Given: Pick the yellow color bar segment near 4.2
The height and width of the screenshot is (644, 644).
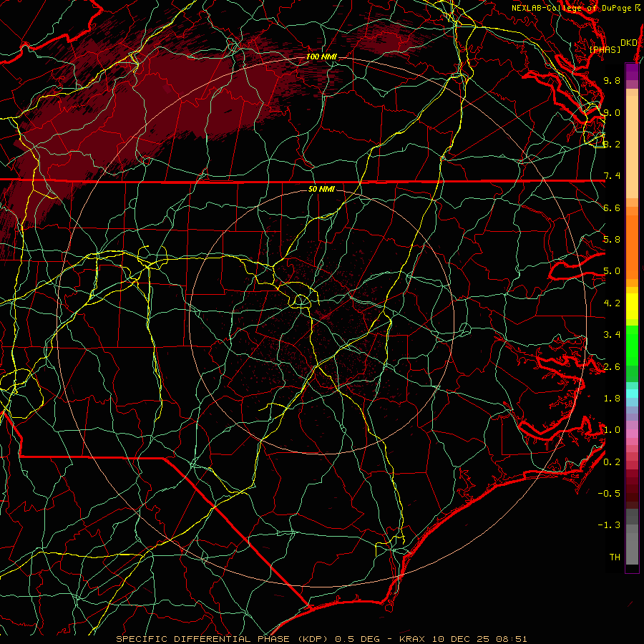Looking at the screenshot, I should (632, 306).
